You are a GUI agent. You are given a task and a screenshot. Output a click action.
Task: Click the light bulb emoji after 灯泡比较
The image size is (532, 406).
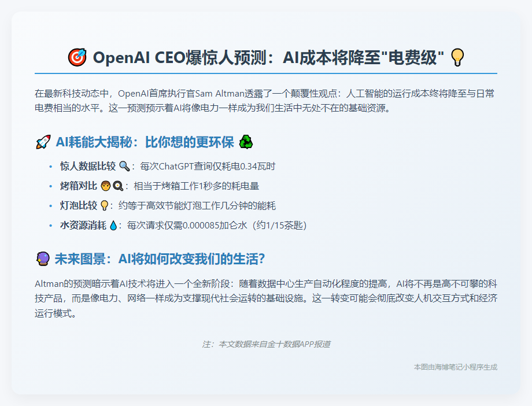coord(105,206)
